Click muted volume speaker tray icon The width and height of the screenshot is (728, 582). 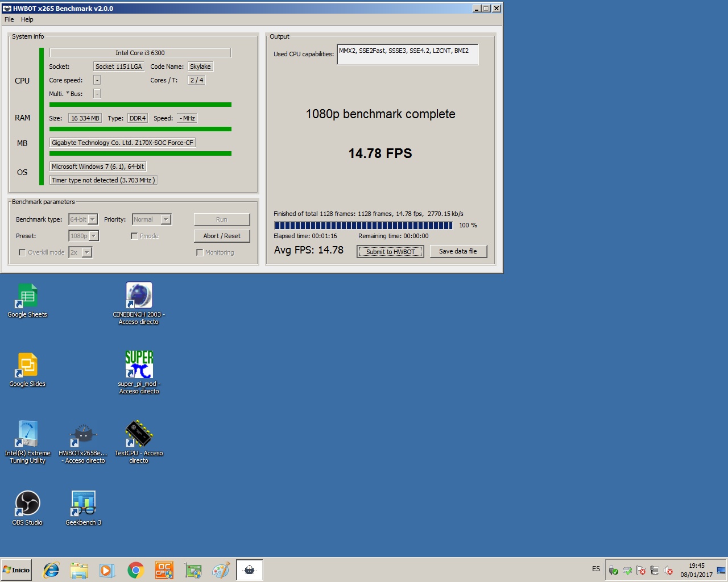[668, 570]
